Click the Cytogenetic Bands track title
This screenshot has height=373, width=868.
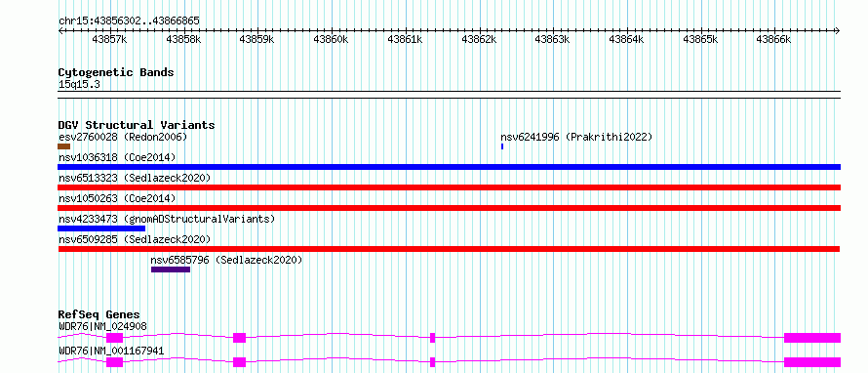[x=116, y=72]
